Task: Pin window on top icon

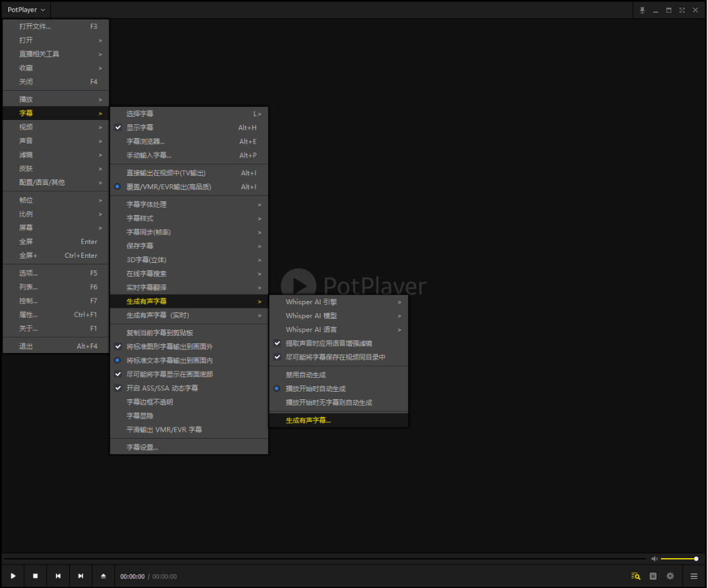Action: [x=642, y=10]
